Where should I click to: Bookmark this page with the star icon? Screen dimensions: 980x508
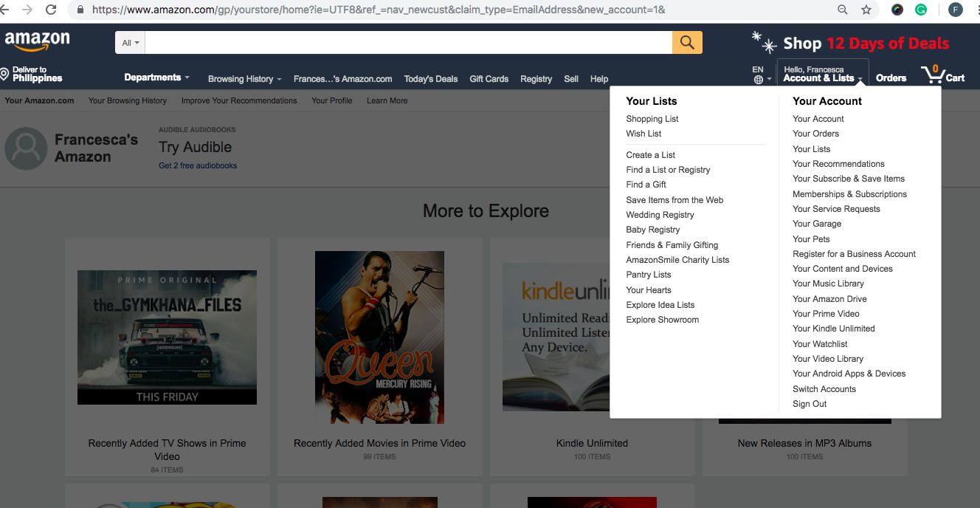(x=866, y=10)
